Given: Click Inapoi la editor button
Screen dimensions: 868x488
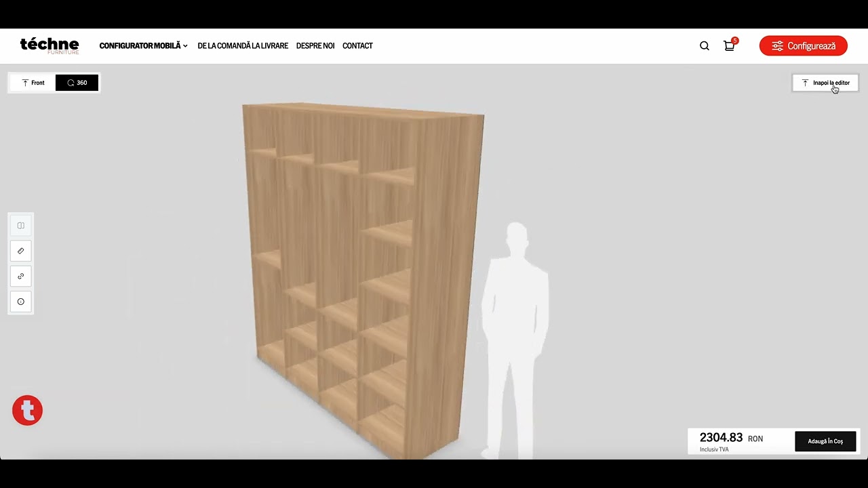Looking at the screenshot, I should tap(825, 83).
